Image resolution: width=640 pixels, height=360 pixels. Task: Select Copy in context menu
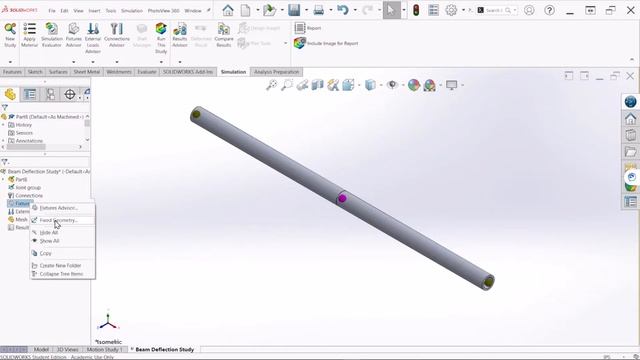[x=62, y=253]
